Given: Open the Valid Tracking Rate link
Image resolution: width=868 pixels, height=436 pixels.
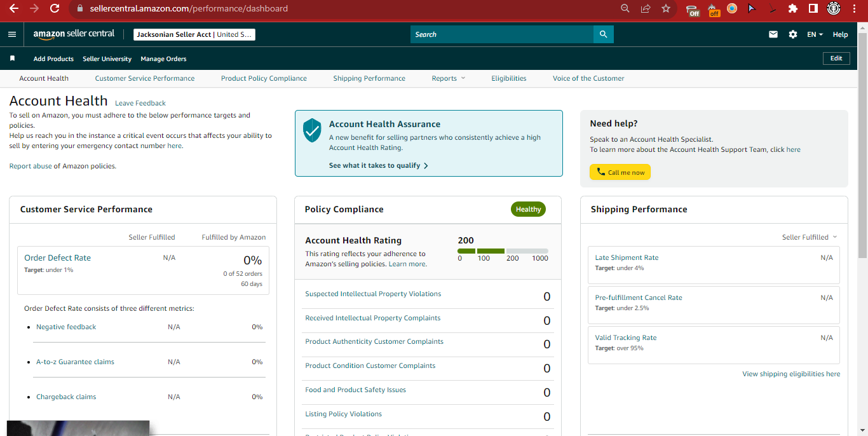Looking at the screenshot, I should 626,337.
